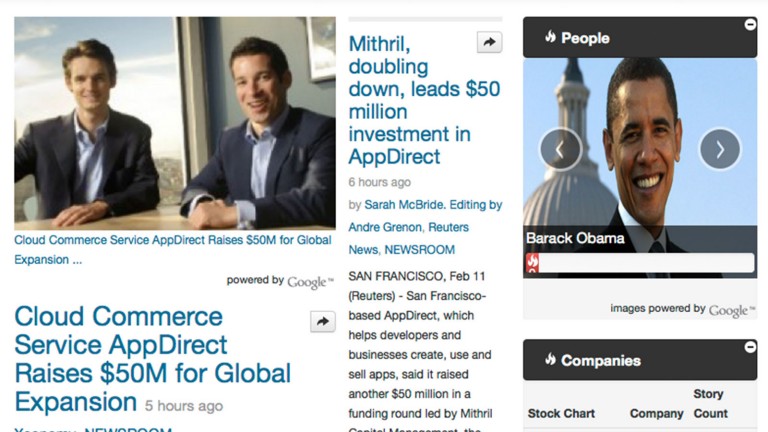Share the Mithril AppDirect investment article
This screenshot has width=768, height=432.
pos(489,42)
